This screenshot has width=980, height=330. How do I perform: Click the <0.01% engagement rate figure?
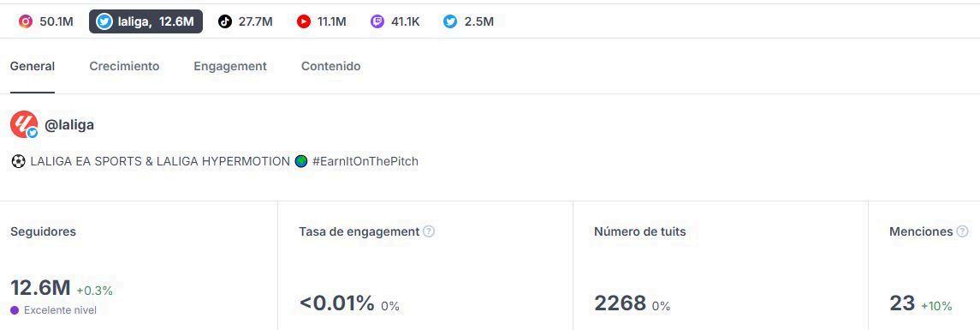pyautogui.click(x=337, y=303)
